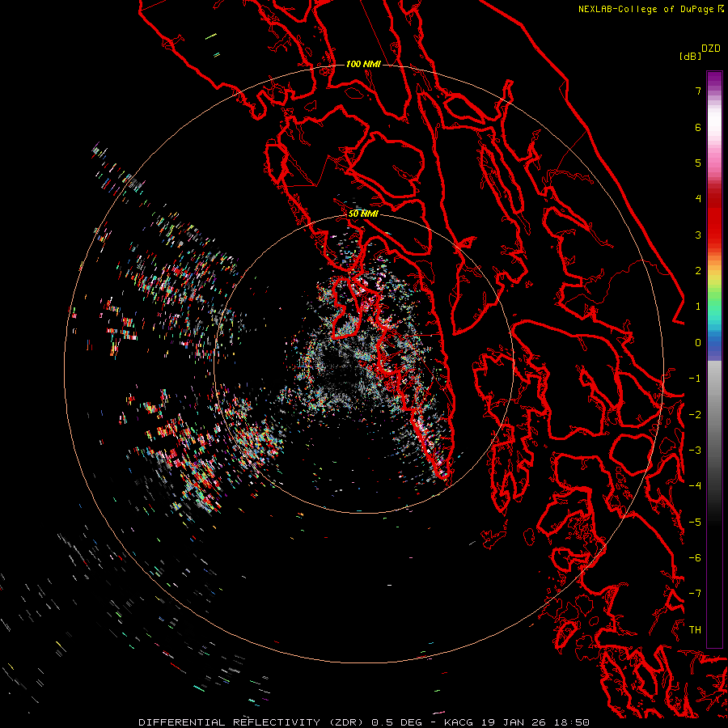728x728 pixels.
Task: Click the -4 dB mark on the colorbar
Action: click(695, 486)
